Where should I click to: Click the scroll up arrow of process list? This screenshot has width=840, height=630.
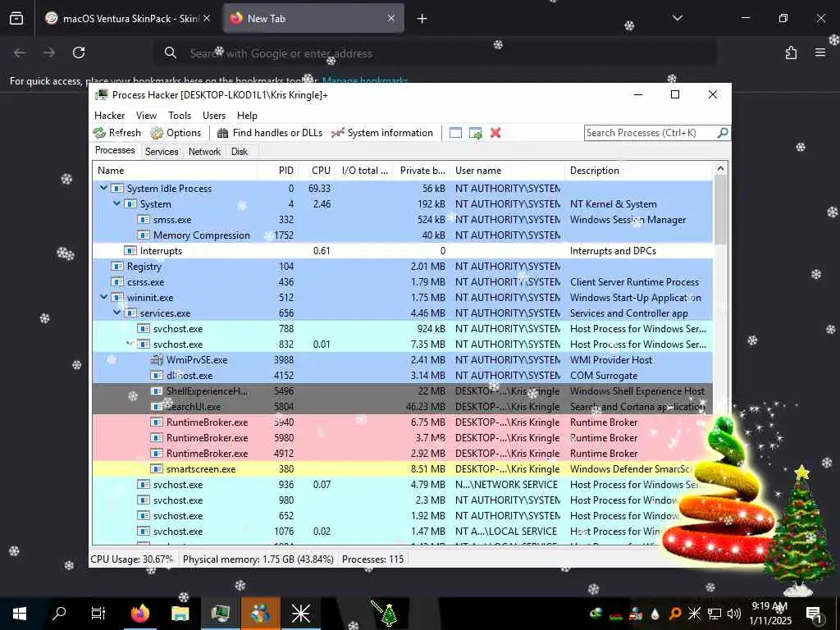point(720,169)
